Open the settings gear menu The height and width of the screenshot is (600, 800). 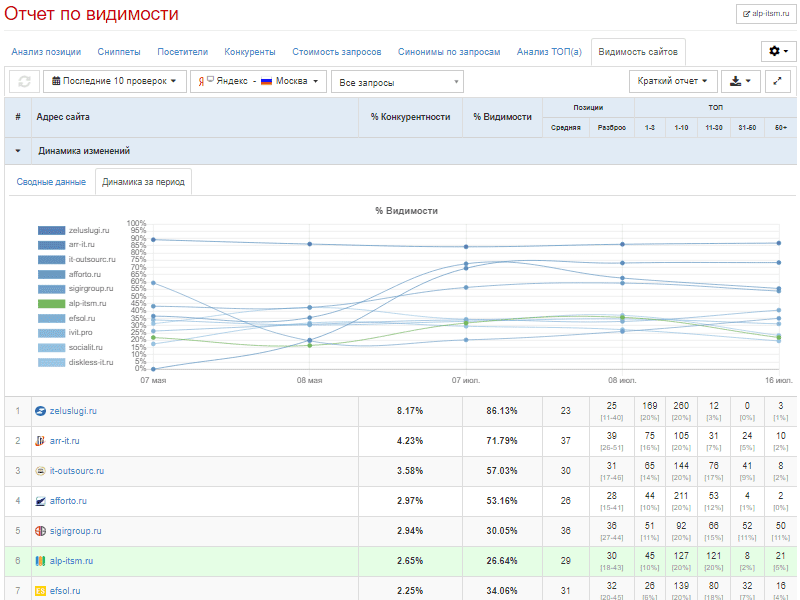(x=778, y=51)
